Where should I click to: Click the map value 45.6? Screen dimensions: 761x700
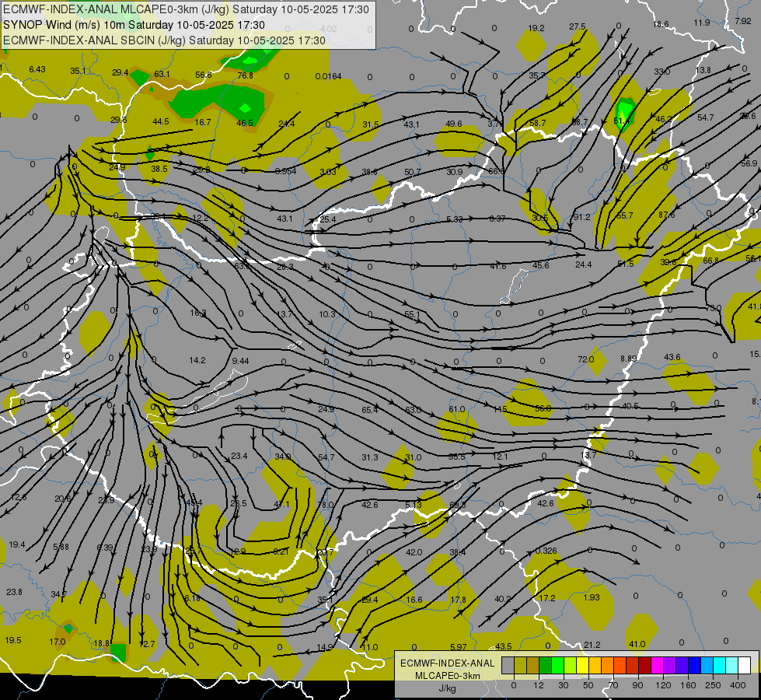pyautogui.click(x=541, y=264)
